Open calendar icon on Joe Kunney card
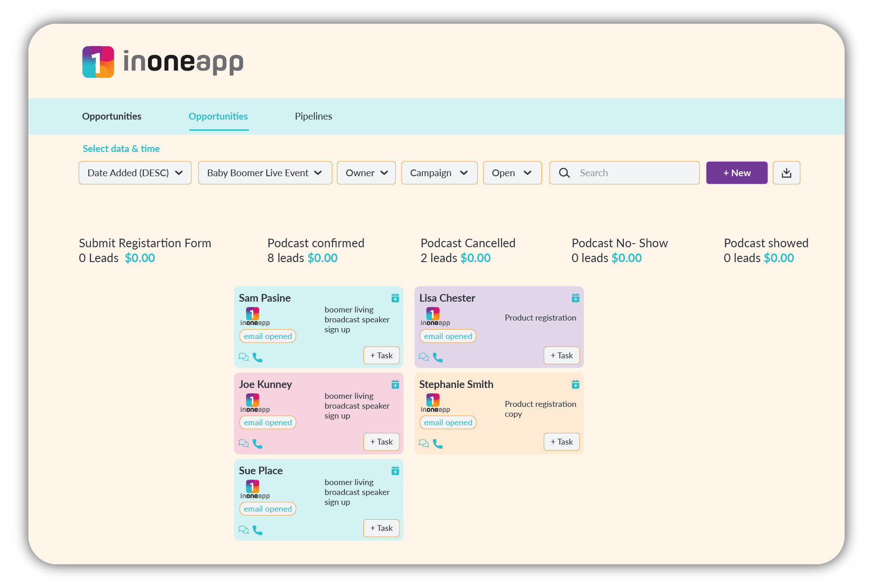873x588 pixels. (x=395, y=384)
